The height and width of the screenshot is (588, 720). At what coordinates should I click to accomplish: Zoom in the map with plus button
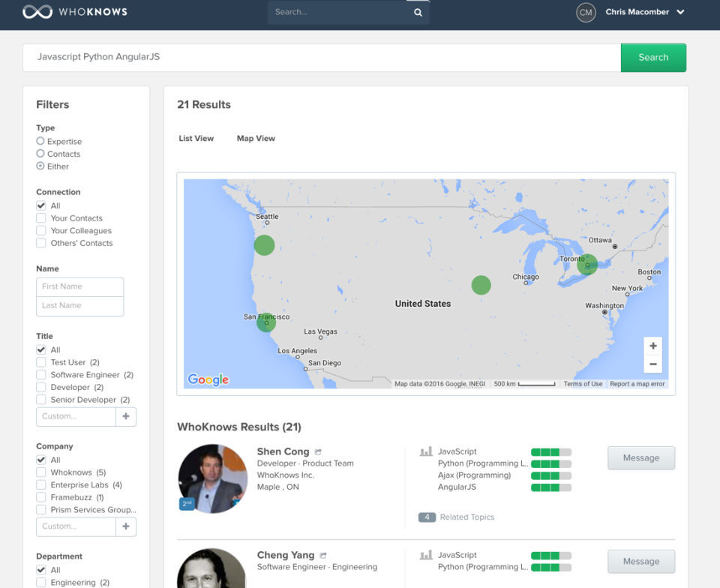[653, 346]
